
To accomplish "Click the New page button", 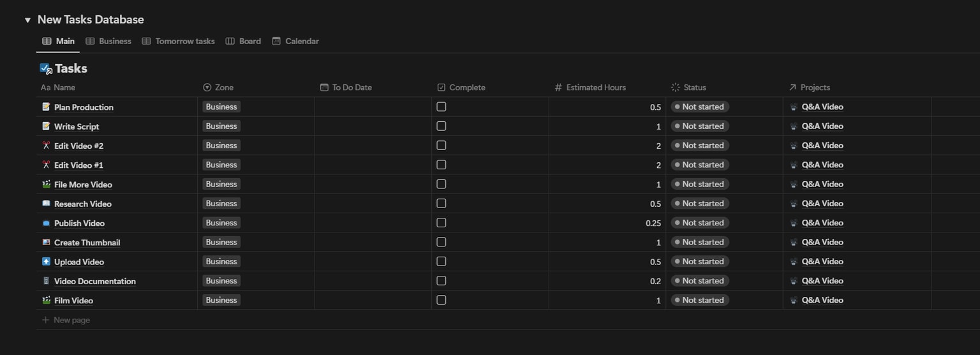I will pyautogui.click(x=66, y=320).
